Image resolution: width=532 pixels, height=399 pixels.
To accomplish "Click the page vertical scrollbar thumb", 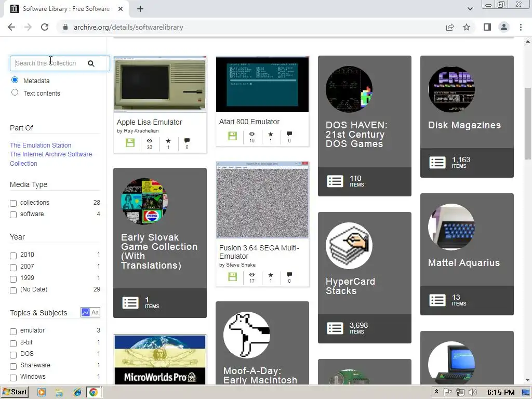I will tap(528, 123).
